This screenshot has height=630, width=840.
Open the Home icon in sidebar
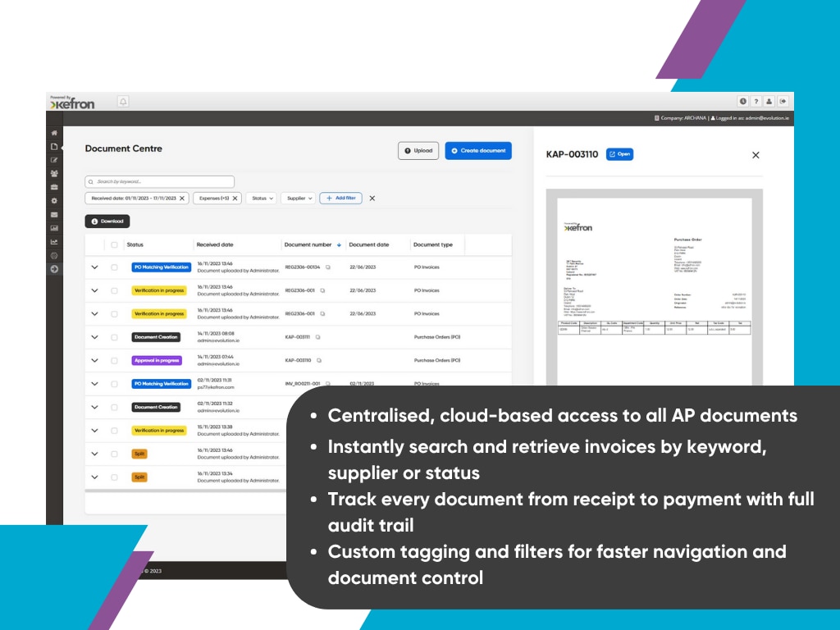(x=54, y=133)
